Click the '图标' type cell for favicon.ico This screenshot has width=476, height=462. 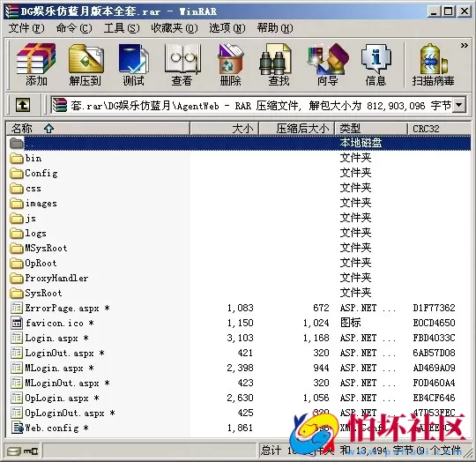click(x=351, y=323)
